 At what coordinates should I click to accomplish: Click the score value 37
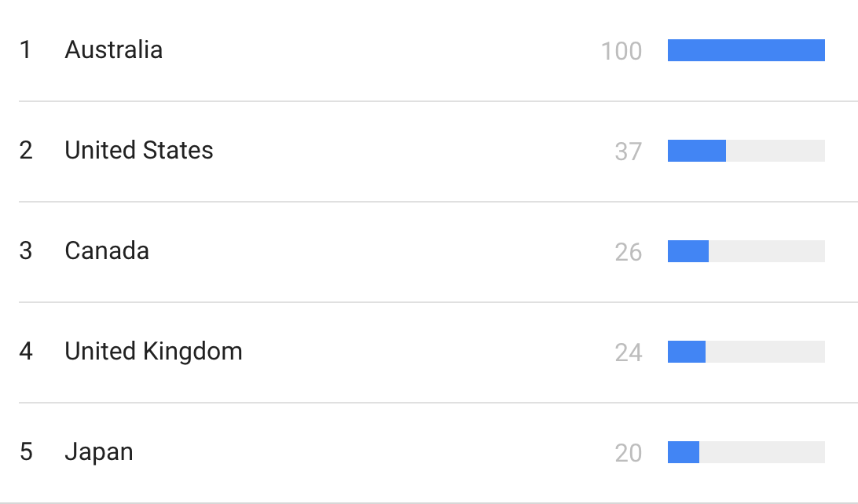[x=629, y=152]
